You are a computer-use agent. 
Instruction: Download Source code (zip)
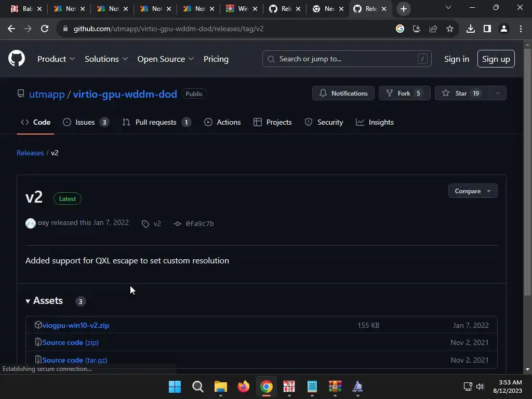pyautogui.click(x=70, y=342)
